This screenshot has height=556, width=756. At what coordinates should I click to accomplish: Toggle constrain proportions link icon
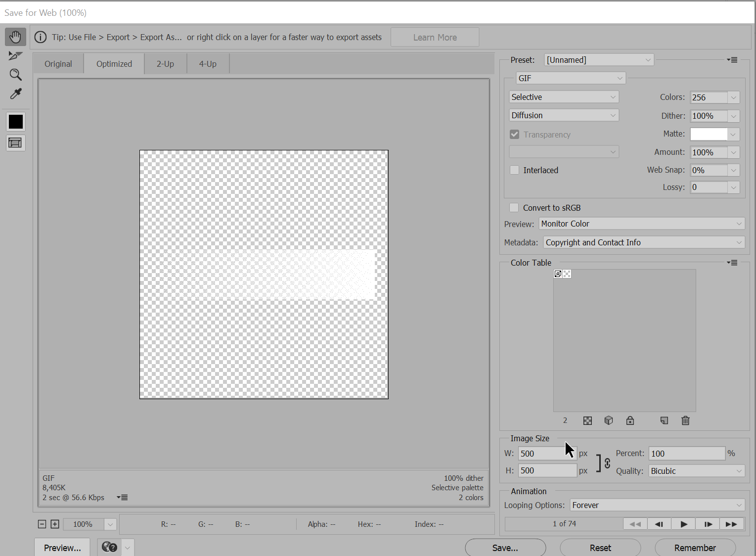pos(607,463)
